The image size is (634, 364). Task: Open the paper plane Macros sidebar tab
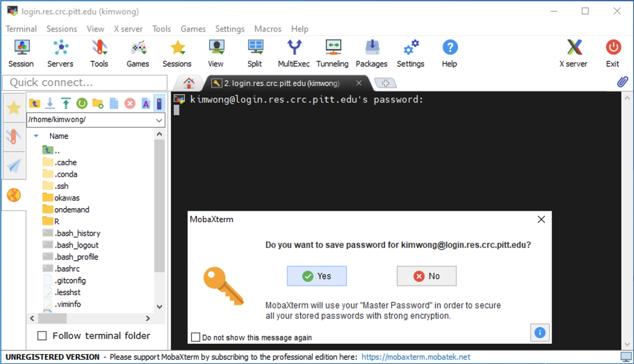tap(14, 166)
